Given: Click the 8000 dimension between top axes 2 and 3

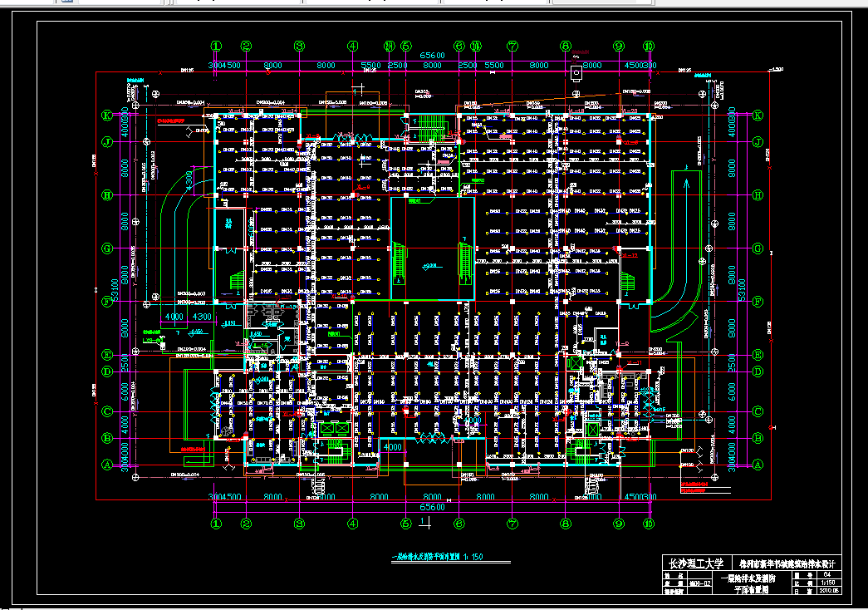Looking at the screenshot, I should (x=273, y=66).
